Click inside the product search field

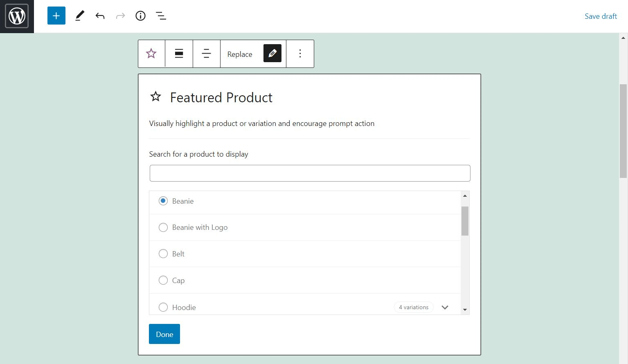[x=310, y=173]
